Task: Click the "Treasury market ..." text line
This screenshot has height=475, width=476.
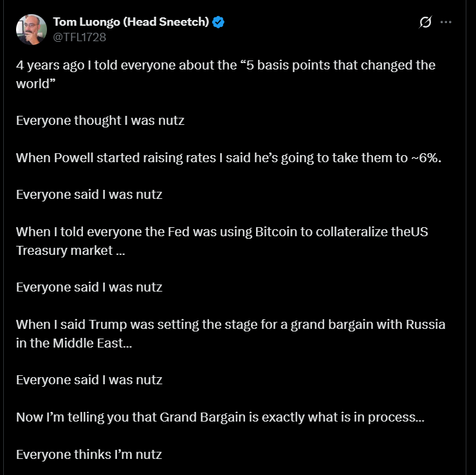Action: [x=71, y=250]
